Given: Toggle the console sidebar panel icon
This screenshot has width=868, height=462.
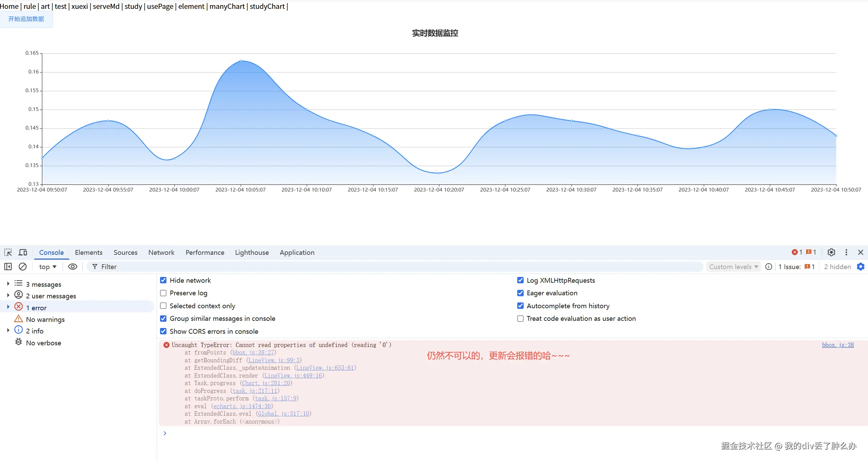Looking at the screenshot, I should (8, 267).
